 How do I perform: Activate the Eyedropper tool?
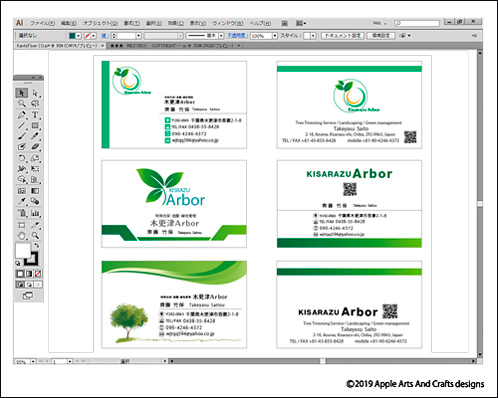pos(22,201)
